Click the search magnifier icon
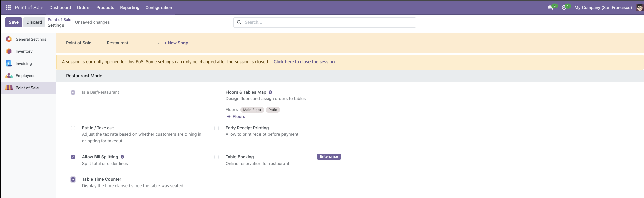The height and width of the screenshot is (198, 644). [239, 22]
